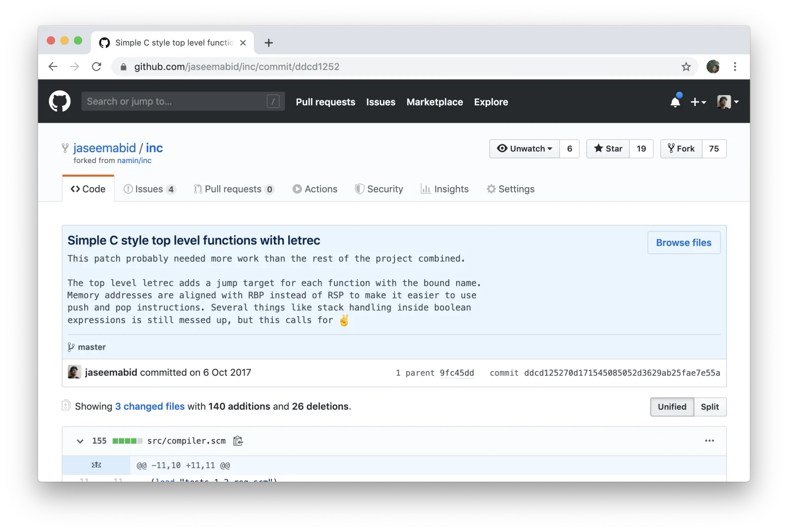This screenshot has height=532, width=788.
Task: Close the Simple C style tab
Action: [x=243, y=43]
